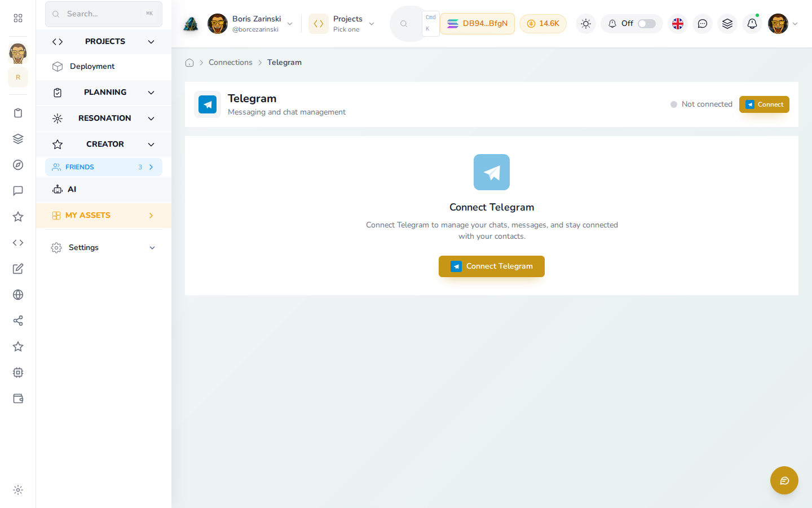
Task: Expand the RESONATION section
Action: pyautogui.click(x=104, y=119)
